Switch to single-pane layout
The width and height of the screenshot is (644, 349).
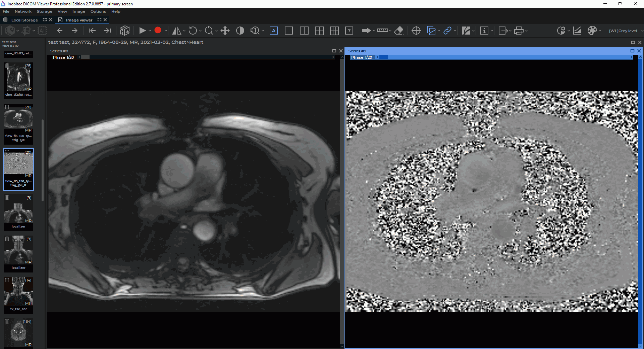coord(289,31)
